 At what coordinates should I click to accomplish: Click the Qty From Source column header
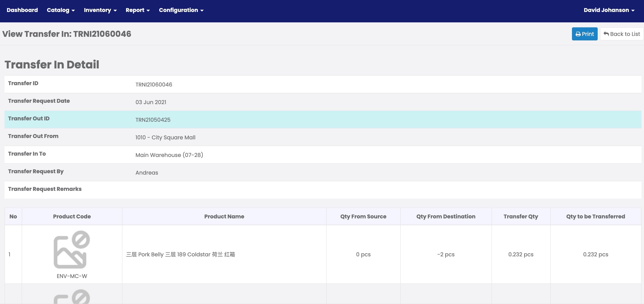[x=363, y=216]
